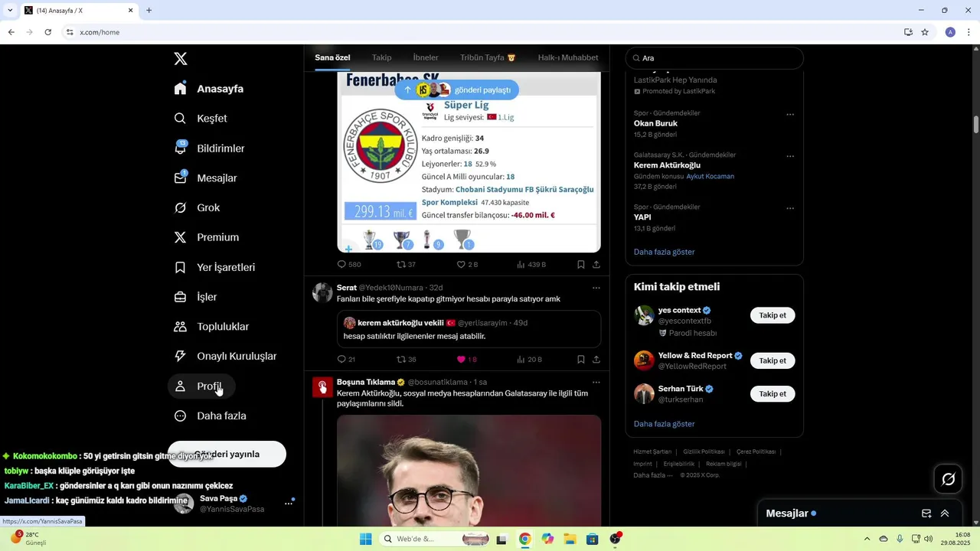980x551 pixels.
Task: Open more options on Serat's post
Action: pyautogui.click(x=596, y=288)
